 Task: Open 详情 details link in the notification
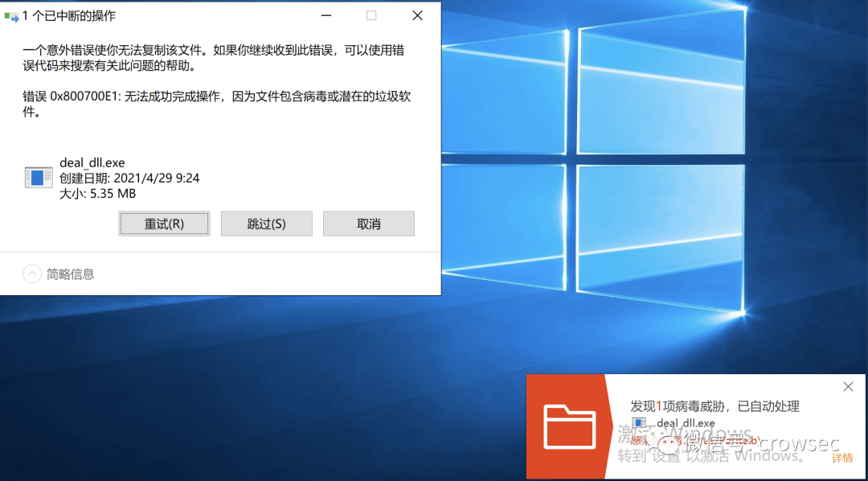[842, 458]
